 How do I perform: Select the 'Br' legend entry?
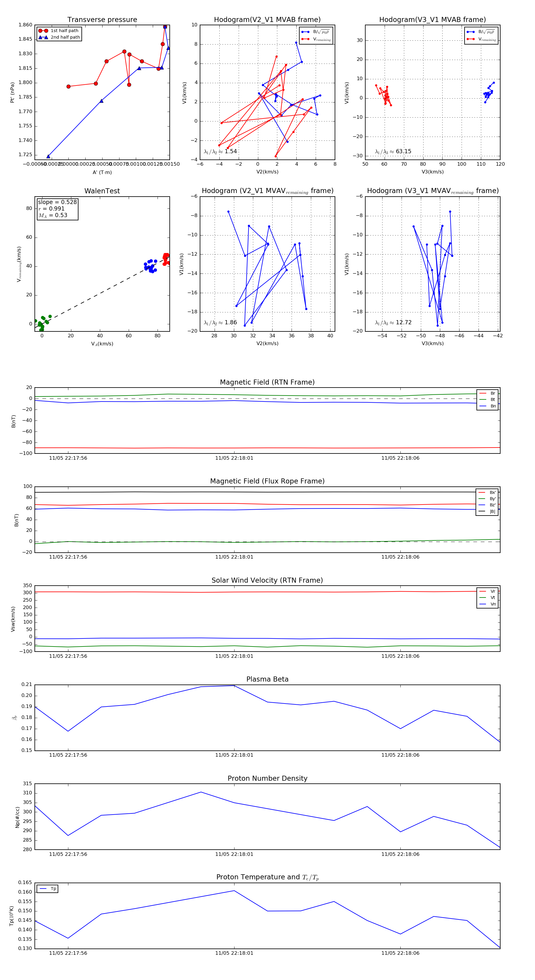tap(487, 393)
